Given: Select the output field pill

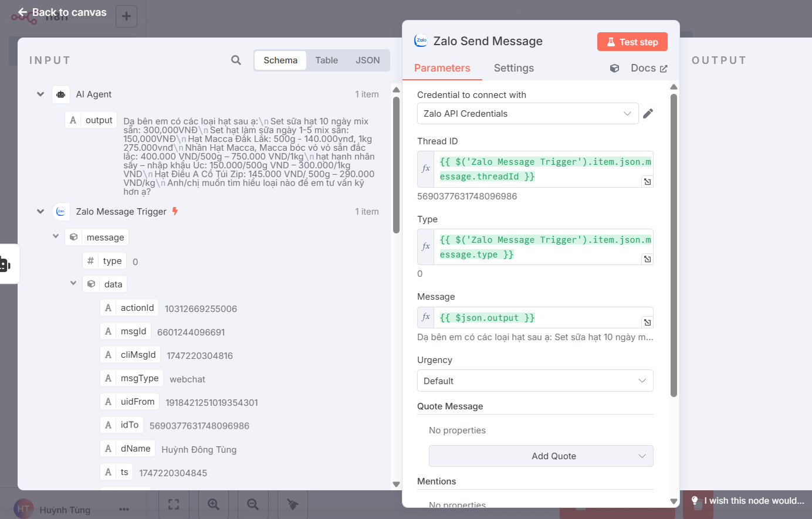Looking at the screenshot, I should (x=91, y=120).
